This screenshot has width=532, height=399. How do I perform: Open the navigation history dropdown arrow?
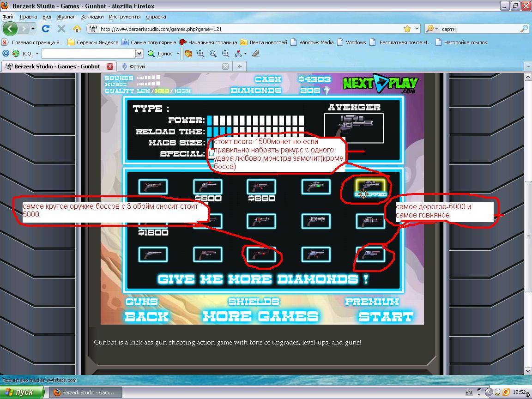(x=33, y=29)
